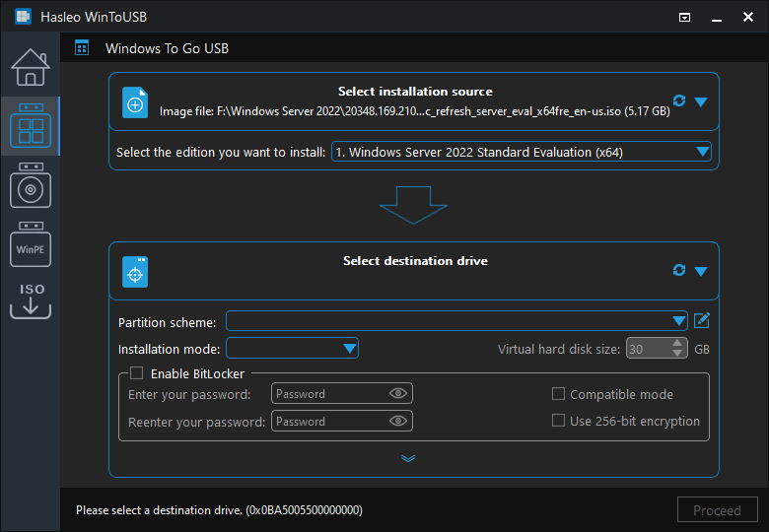The width and height of the screenshot is (769, 532).
Task: Show password in Enter your password field
Action: tap(398, 393)
